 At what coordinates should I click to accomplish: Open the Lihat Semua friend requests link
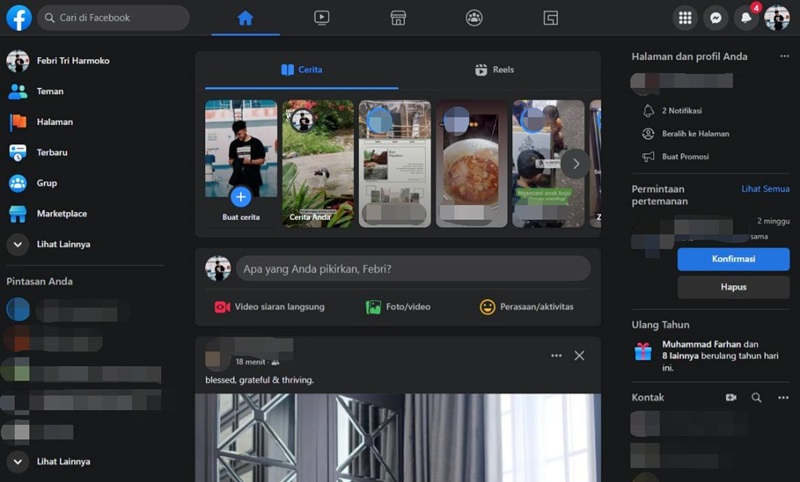tap(765, 188)
